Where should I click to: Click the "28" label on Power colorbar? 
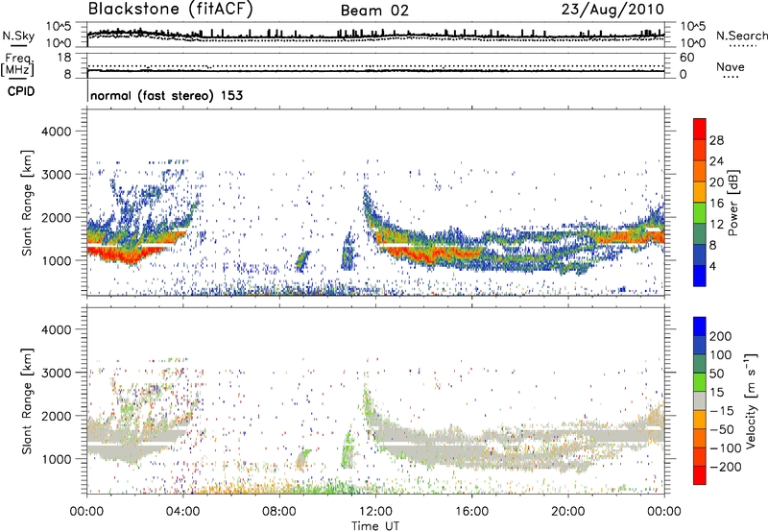point(716,140)
